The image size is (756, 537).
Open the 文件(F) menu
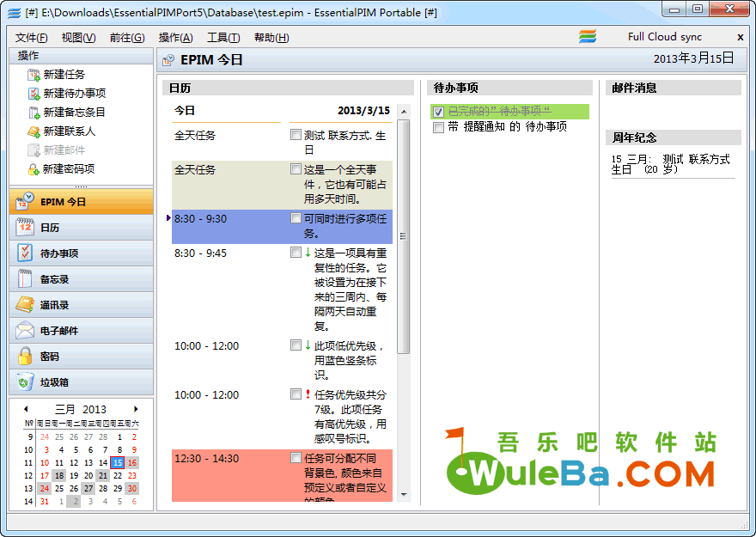point(31,38)
